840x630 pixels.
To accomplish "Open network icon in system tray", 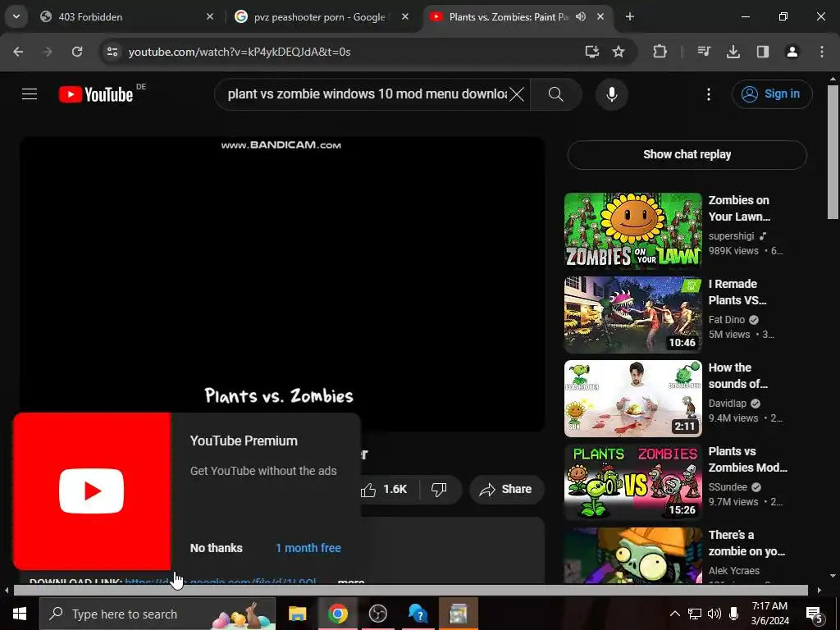I will pos(695,614).
